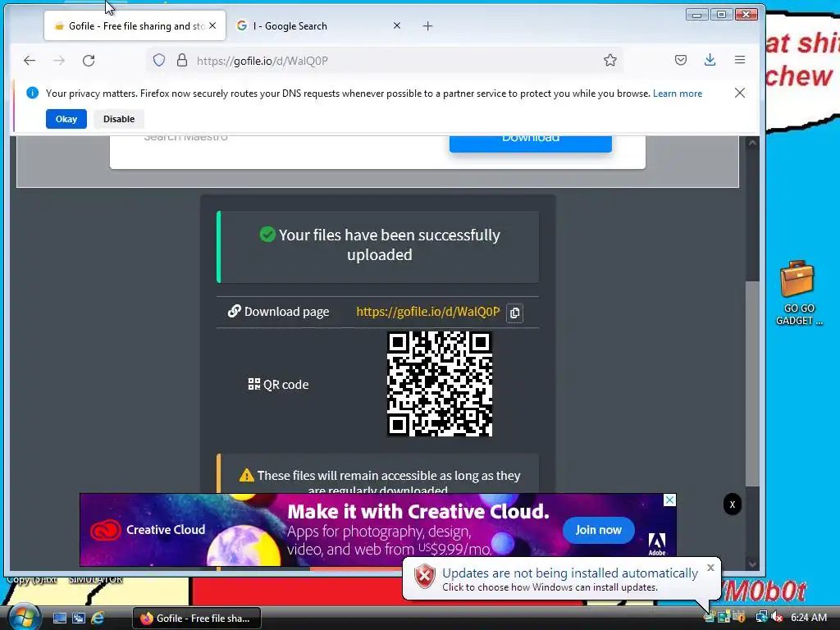Launch Internet Explorer from quick launch

tap(98, 619)
